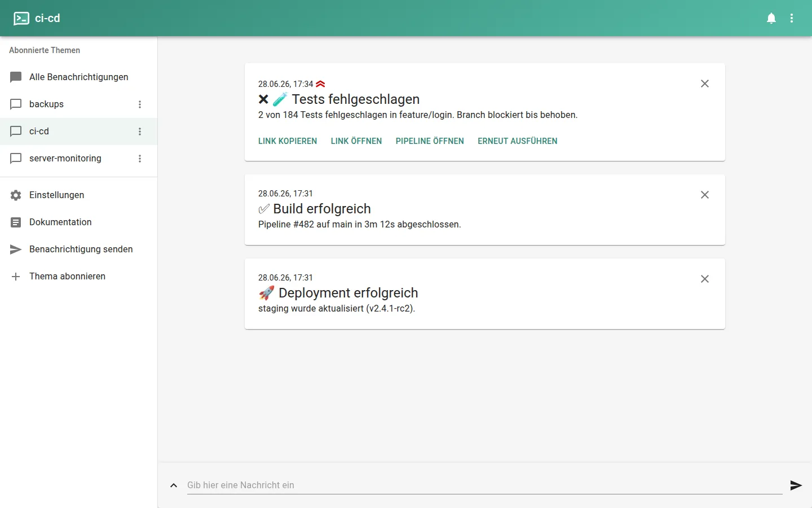This screenshot has width=812, height=508.
Task: Toggle the notification bell icon
Action: tap(771, 19)
